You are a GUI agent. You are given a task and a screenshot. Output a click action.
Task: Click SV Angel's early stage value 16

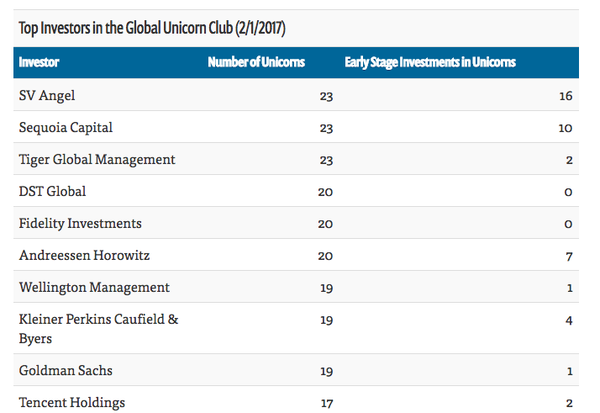coord(566,96)
